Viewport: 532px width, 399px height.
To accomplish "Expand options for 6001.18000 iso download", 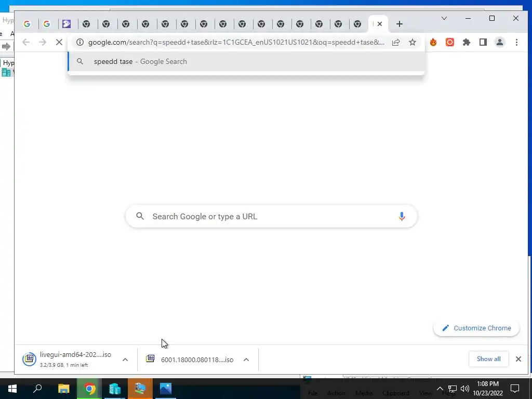I will point(246,360).
